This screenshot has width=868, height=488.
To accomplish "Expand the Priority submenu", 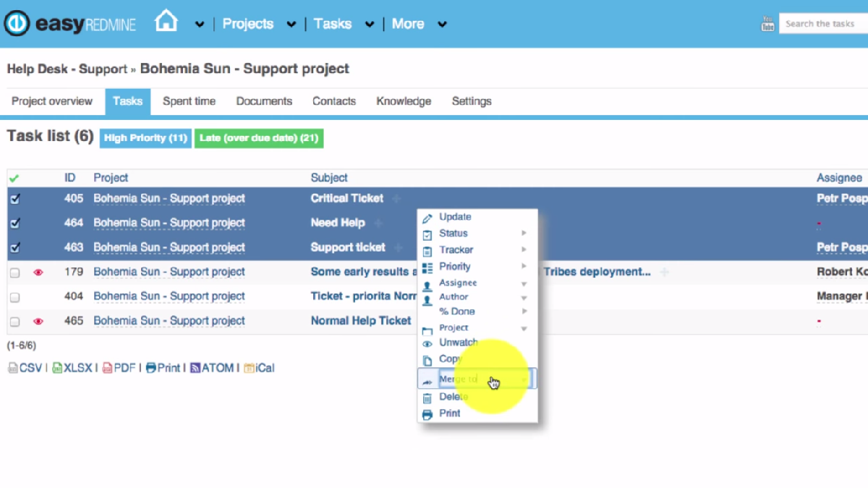I will tap(477, 267).
